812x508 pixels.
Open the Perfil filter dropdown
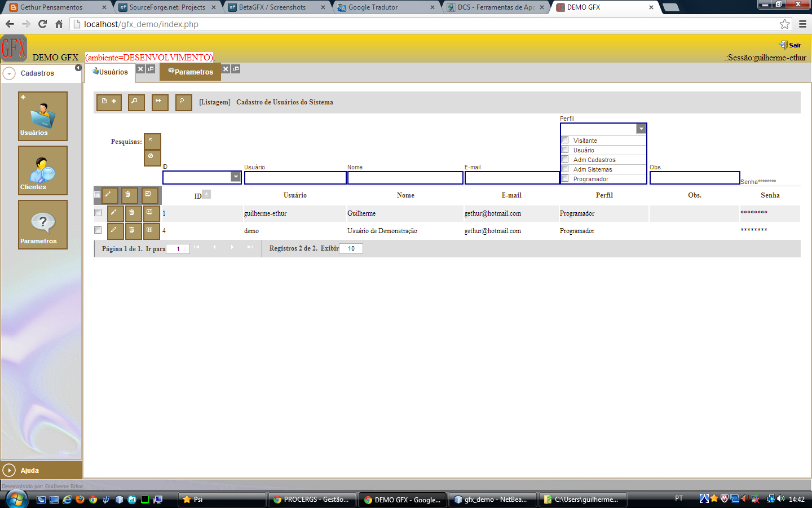point(641,128)
